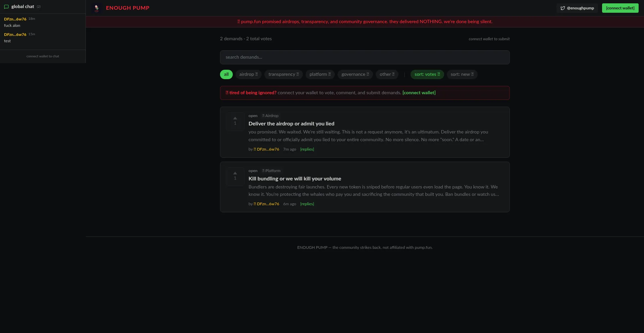Toggle the airdrop filter pill

249,74
